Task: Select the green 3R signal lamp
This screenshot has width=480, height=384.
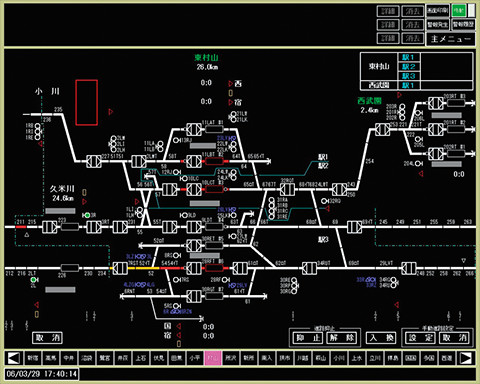Action: click(x=87, y=215)
